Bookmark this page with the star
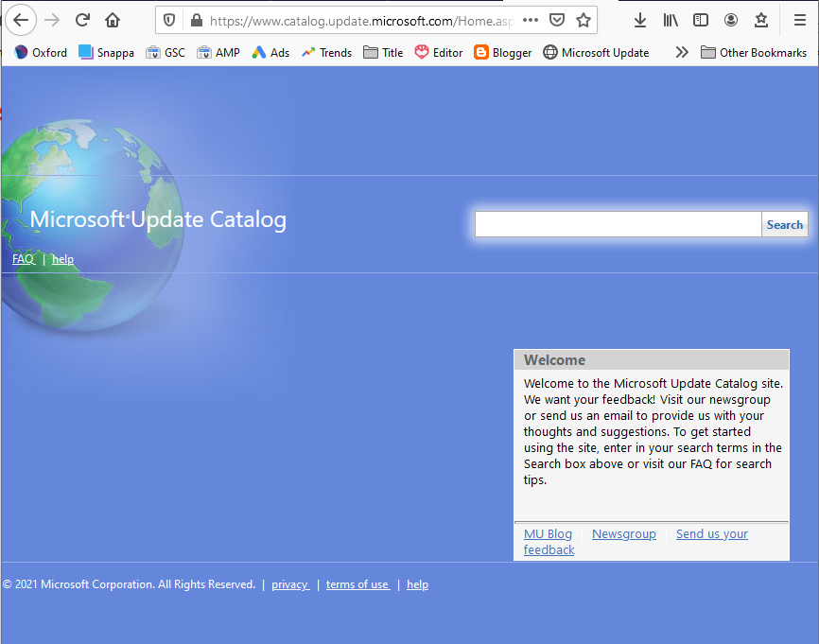Image resolution: width=819 pixels, height=644 pixels. tap(583, 21)
